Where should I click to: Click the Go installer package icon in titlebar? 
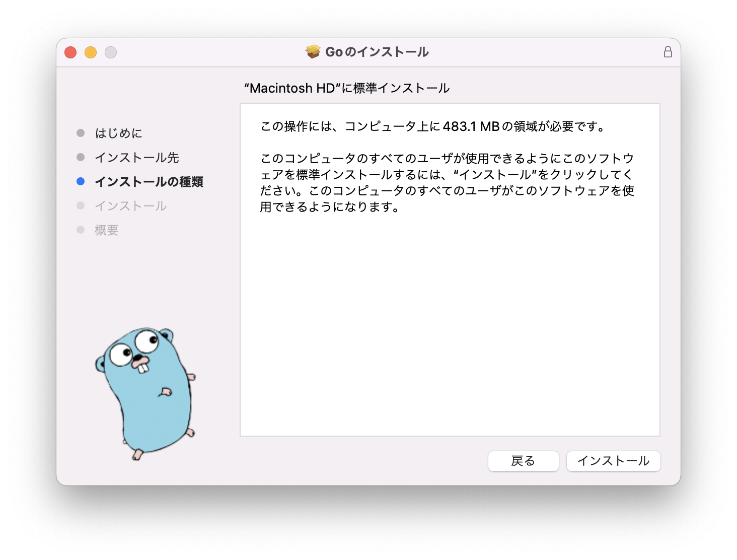pyautogui.click(x=313, y=51)
